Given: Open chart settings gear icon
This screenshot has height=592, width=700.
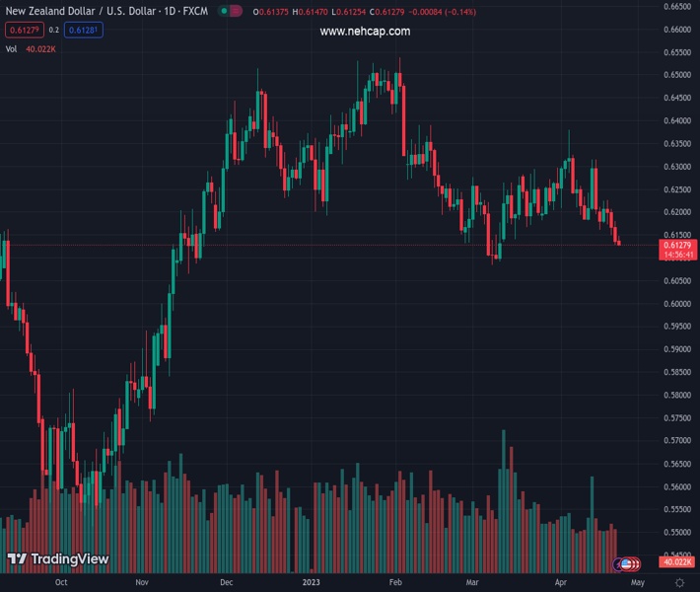Looking at the screenshot, I should (679, 582).
